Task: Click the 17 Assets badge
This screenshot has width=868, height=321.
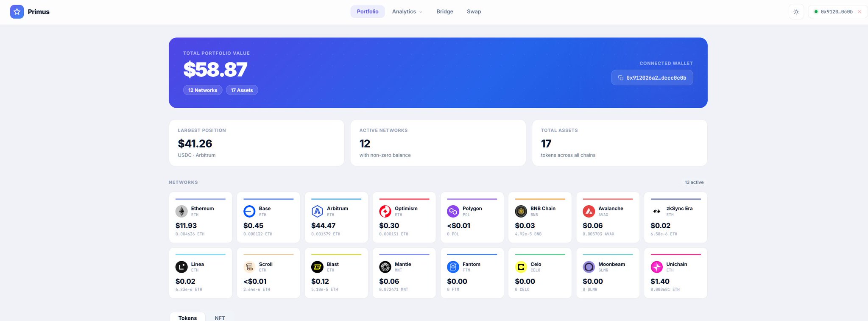Action: click(x=242, y=90)
